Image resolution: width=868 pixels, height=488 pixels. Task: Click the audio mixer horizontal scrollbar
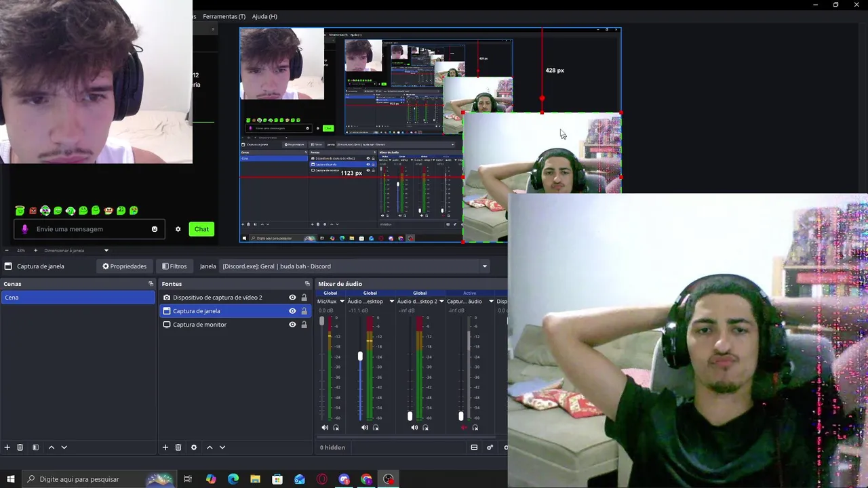[x=407, y=437]
